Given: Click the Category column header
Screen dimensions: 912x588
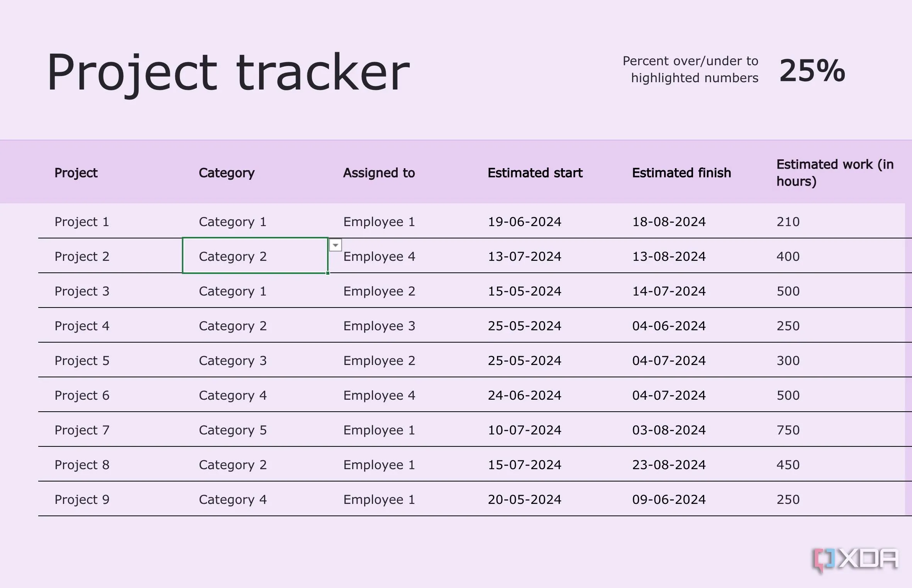Looking at the screenshot, I should (227, 172).
